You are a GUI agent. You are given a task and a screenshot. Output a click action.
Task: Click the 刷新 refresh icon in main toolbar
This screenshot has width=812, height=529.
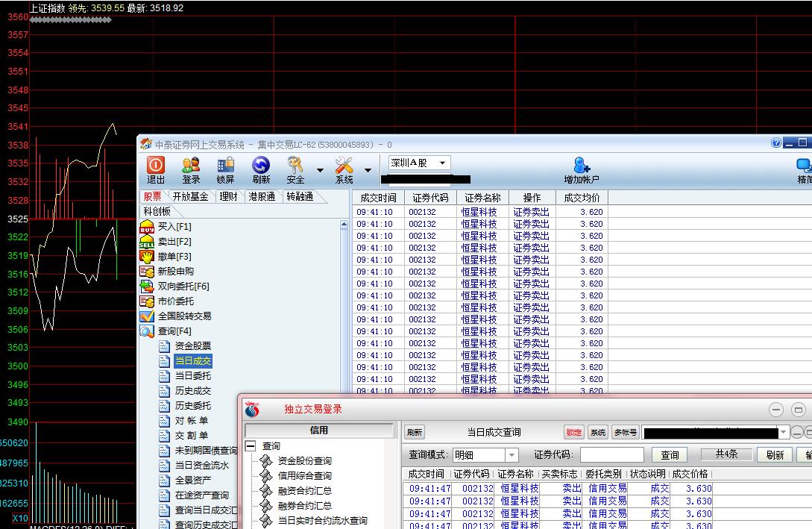coord(261,170)
